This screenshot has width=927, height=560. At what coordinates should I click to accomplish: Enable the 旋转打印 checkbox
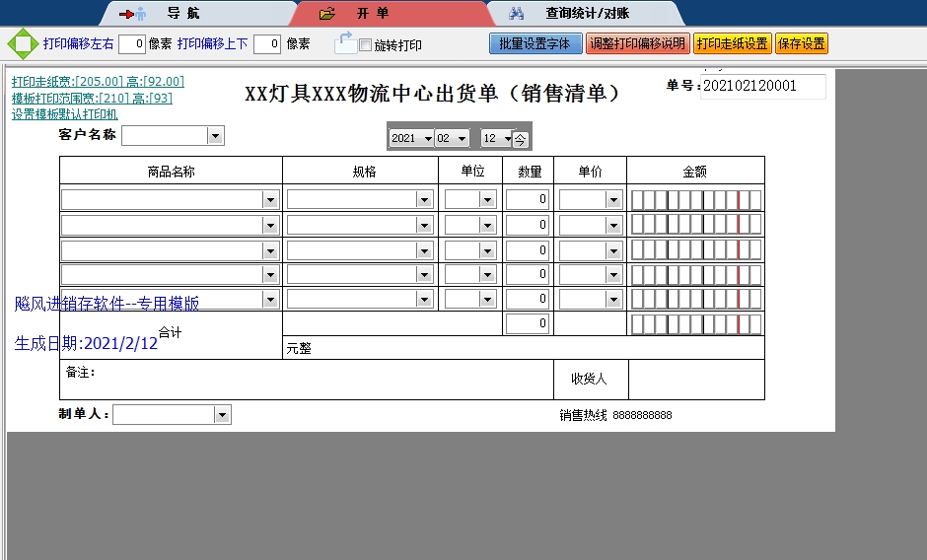[366, 45]
